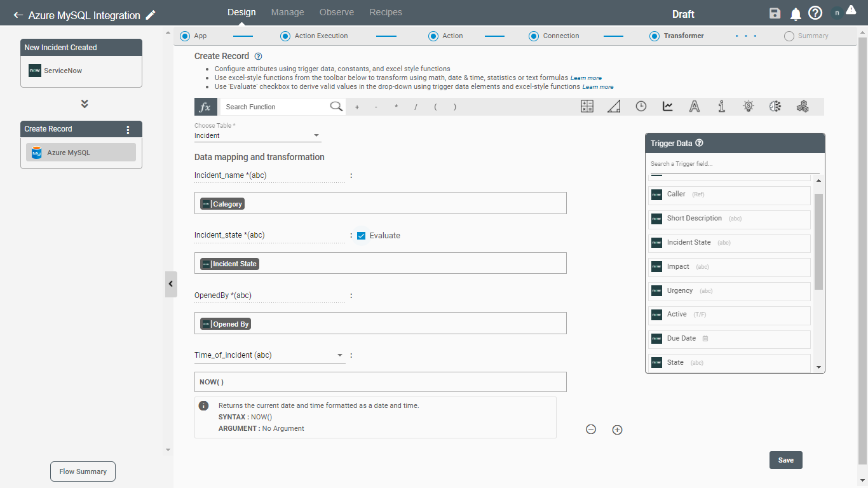Click the double chevron between flow steps
The width and height of the screenshot is (868, 488).
point(85,104)
